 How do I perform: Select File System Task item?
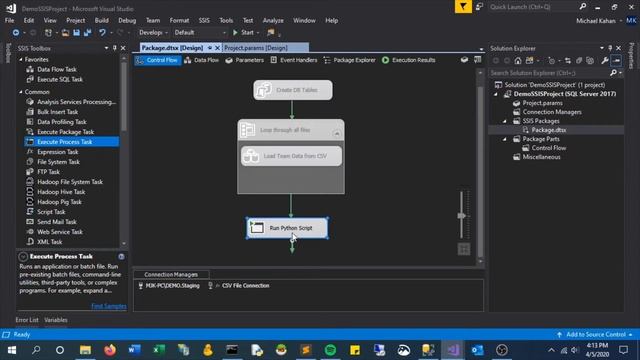58,162
